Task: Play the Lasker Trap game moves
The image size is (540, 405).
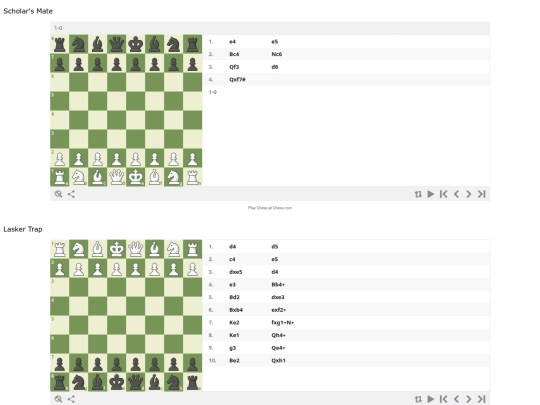Action: 430,399
